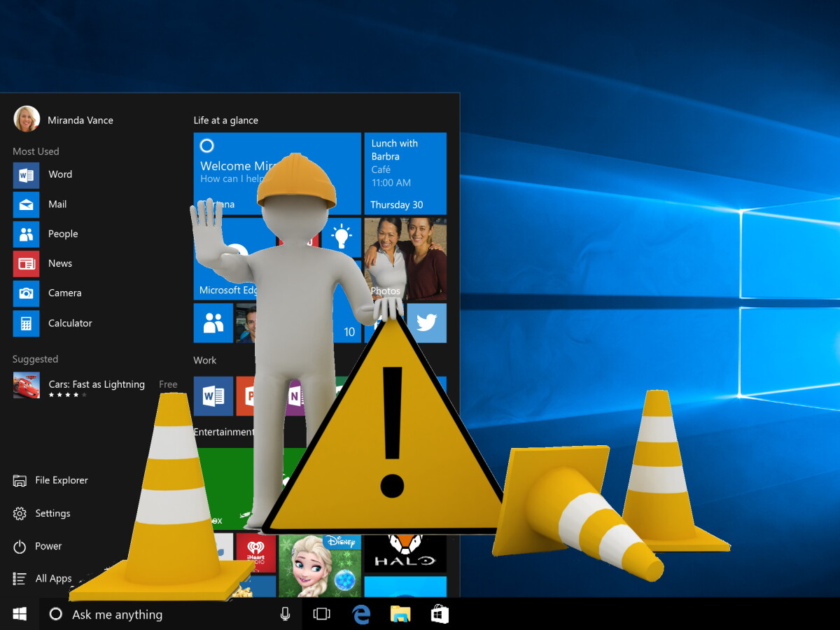This screenshot has width=840, height=630.
Task: Open the Calculator app
Action: click(x=71, y=323)
